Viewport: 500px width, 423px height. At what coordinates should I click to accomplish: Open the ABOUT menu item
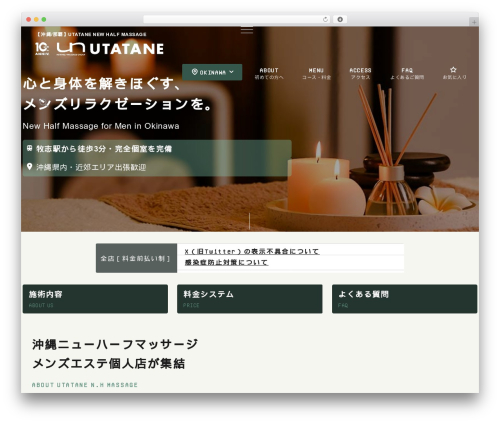pos(269,73)
